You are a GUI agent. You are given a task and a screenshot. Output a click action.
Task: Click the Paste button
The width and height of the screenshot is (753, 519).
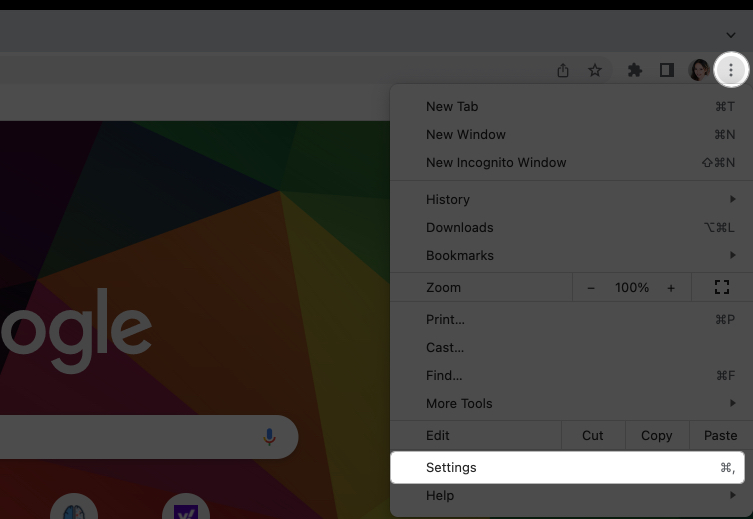[x=720, y=435]
